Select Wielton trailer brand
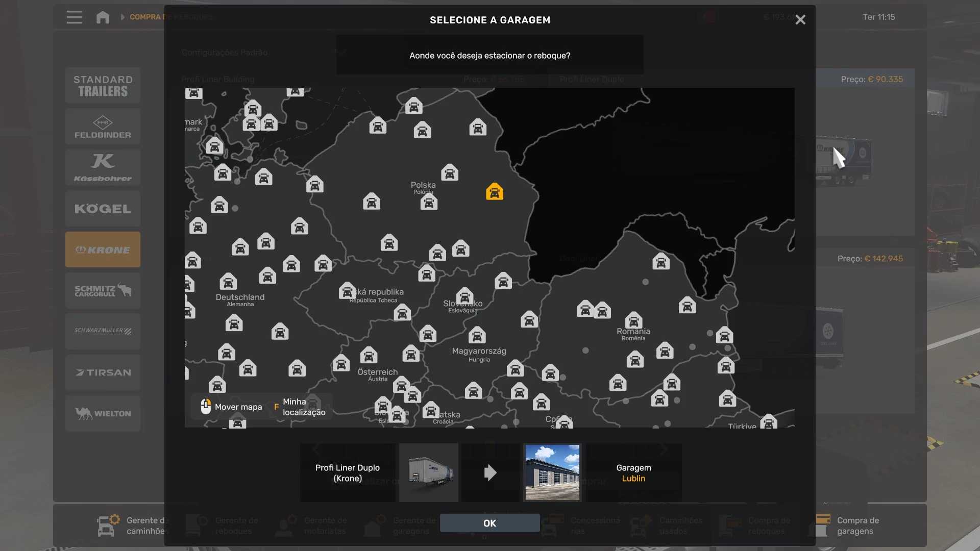This screenshot has height=551, width=980. 103,413
